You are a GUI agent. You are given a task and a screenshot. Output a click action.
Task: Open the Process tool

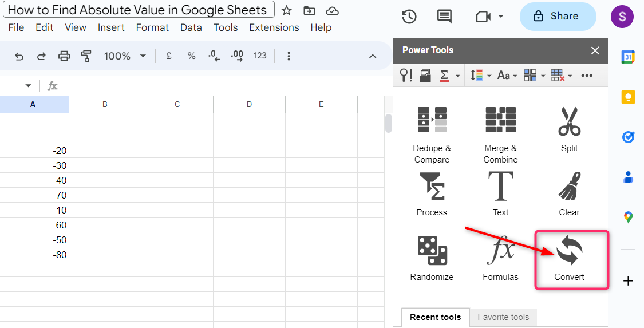tap(432, 194)
